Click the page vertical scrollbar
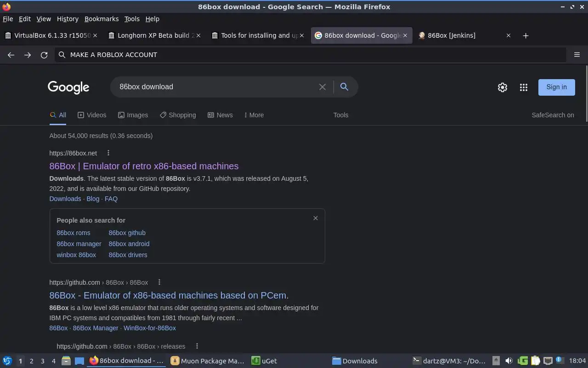This screenshot has height=368, width=588. click(586, 94)
